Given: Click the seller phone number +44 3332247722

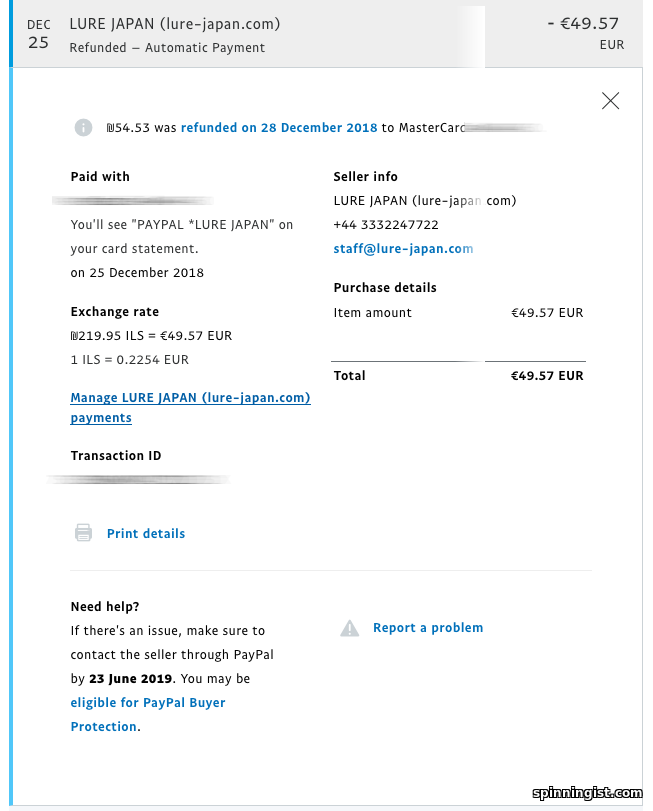Looking at the screenshot, I should pyautogui.click(x=386, y=225).
